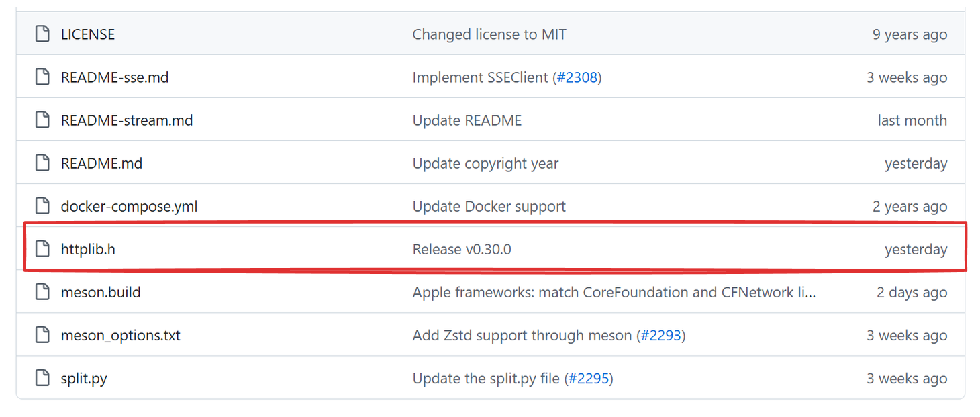Screen dimensions: 980x417
Task: Open the split.py file
Action: pos(84,378)
